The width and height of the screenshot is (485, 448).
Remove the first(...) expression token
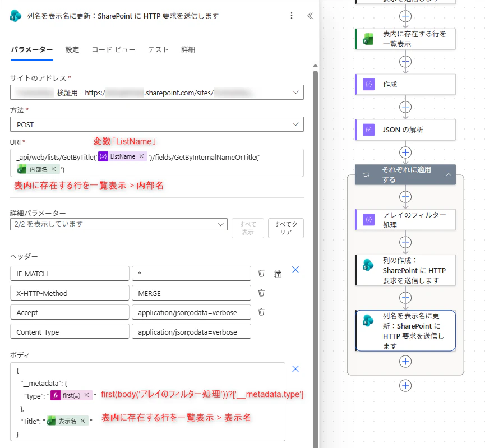(86, 395)
